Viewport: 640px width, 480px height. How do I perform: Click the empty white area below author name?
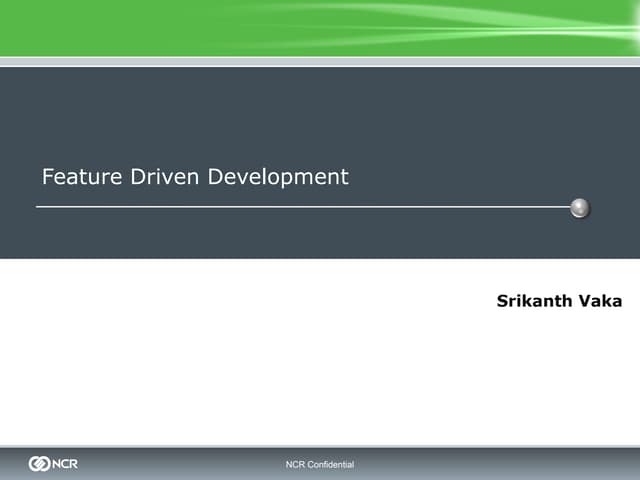[x=320, y=380]
